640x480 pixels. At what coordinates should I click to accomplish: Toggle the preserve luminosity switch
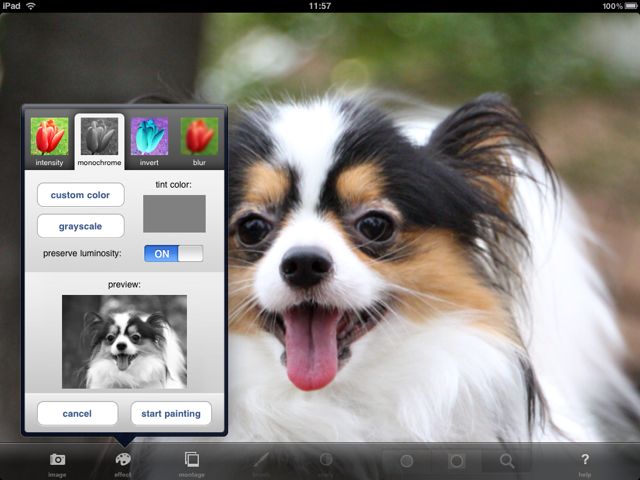coord(173,253)
